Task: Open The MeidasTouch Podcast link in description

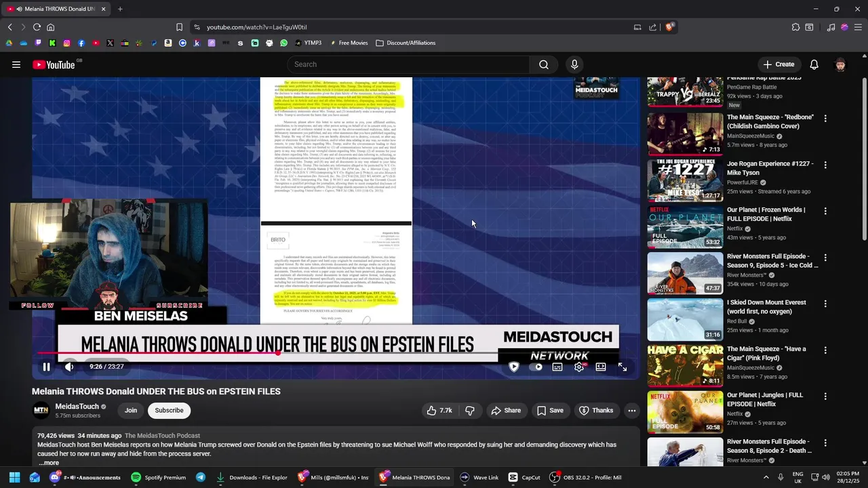Action: pos(163,436)
